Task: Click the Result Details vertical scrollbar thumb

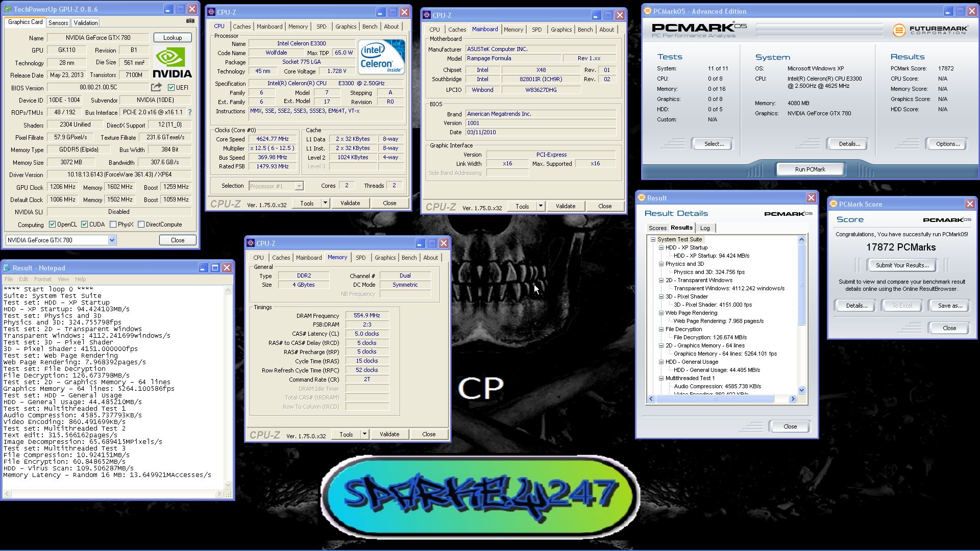Action: pos(801,284)
